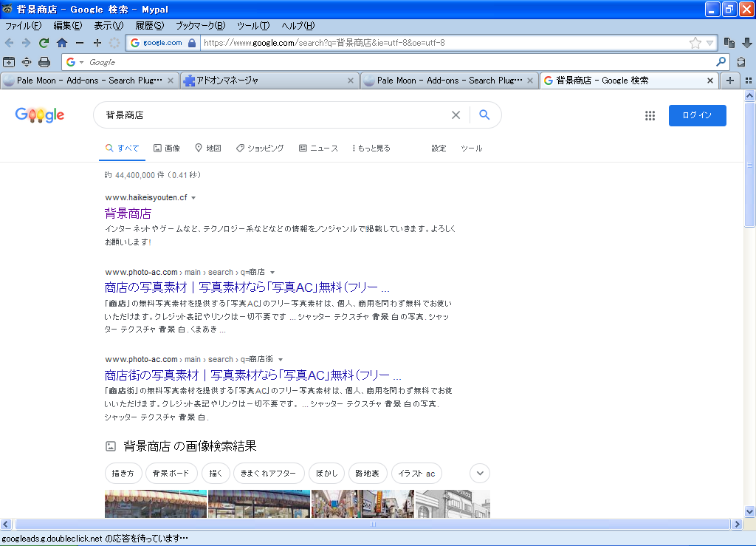Open the 表示 menu
Image resolution: width=756 pixels, height=546 pixels.
coord(109,26)
